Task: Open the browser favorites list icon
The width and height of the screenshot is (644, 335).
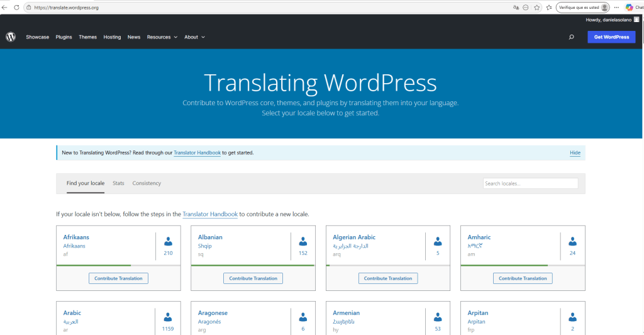Action: pos(548,8)
